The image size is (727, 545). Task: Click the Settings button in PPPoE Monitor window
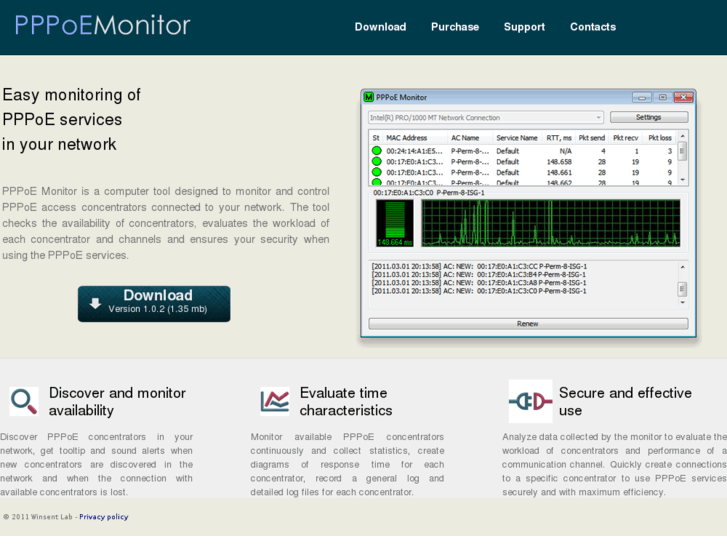(x=649, y=117)
